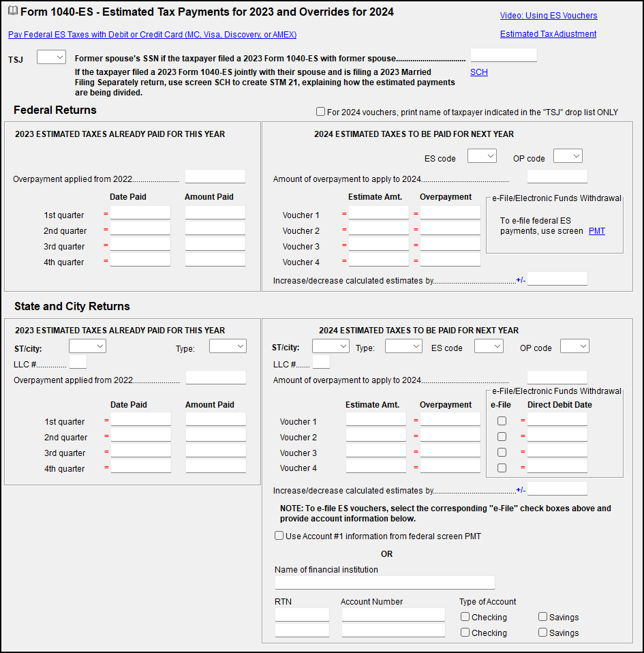The height and width of the screenshot is (653, 644).
Task: Enable e-File for state Voucher 2
Action: [502, 436]
